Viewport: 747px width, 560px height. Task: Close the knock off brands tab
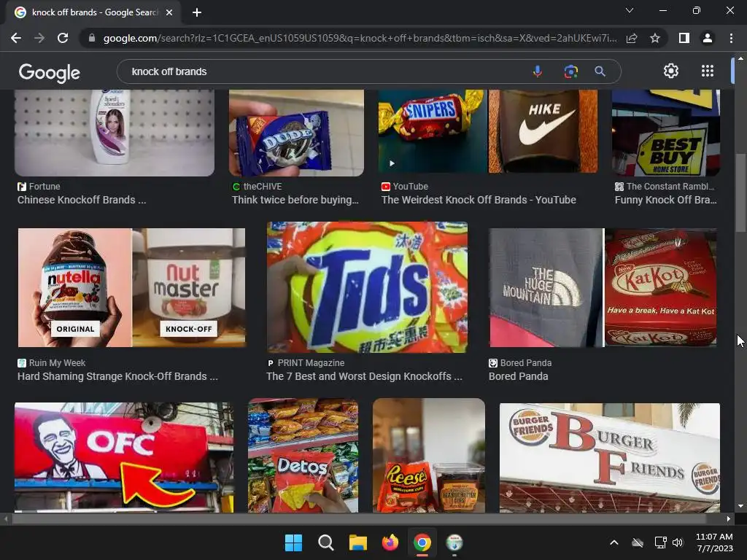click(169, 12)
